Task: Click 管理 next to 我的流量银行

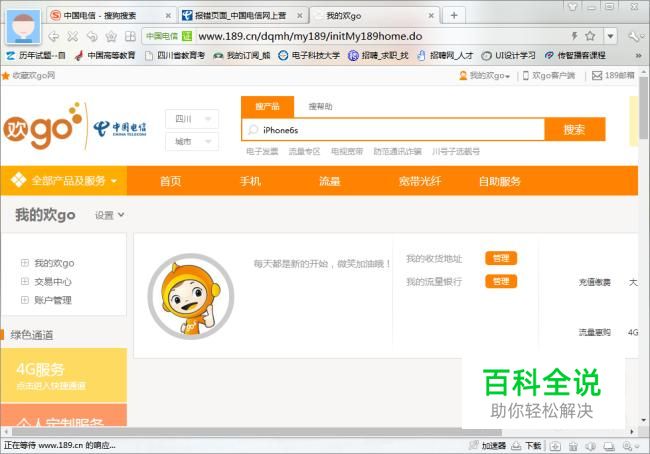Action: point(501,282)
